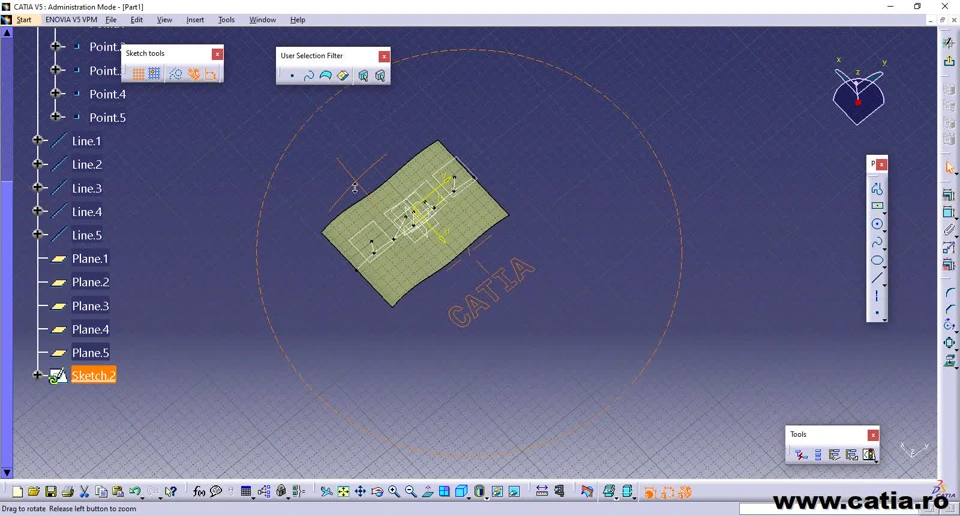The image size is (960, 516).
Task: Click the Select arrow tool
Action: click(x=949, y=168)
